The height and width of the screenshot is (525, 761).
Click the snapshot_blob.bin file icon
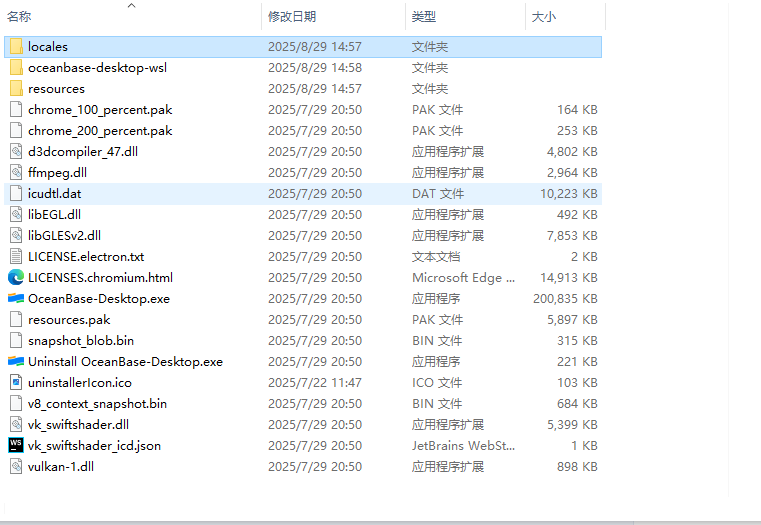[x=16, y=341]
